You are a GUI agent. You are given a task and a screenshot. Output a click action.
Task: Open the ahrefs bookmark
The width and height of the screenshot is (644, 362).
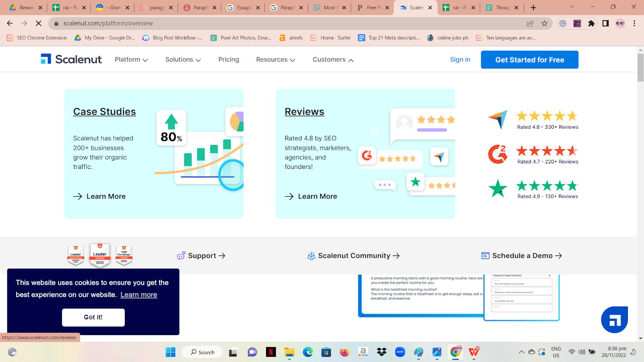(x=291, y=38)
